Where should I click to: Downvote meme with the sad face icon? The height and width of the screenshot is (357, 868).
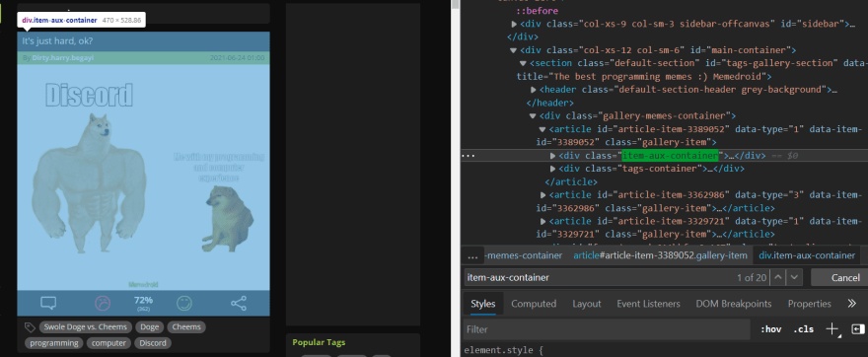pyautogui.click(x=103, y=303)
